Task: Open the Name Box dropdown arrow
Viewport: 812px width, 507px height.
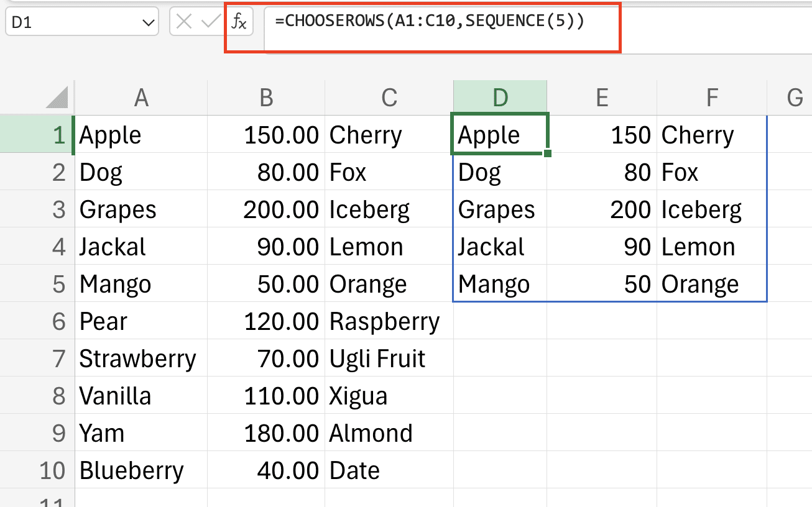Action: click(x=149, y=23)
